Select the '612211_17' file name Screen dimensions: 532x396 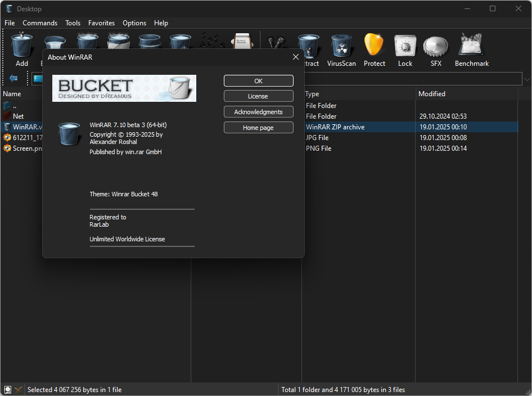[x=28, y=137]
